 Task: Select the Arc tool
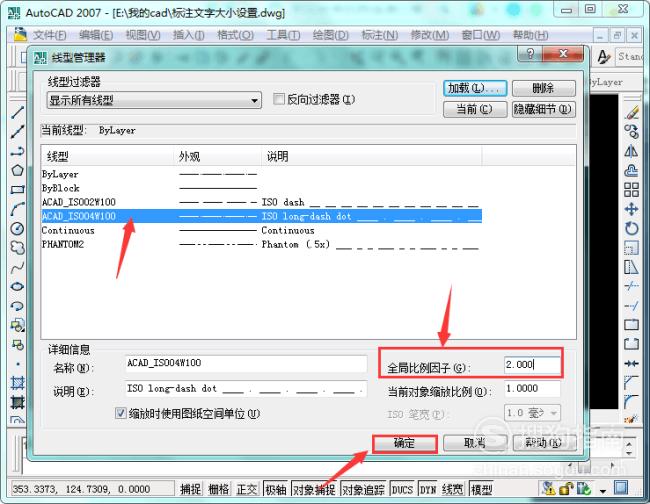coord(17,209)
